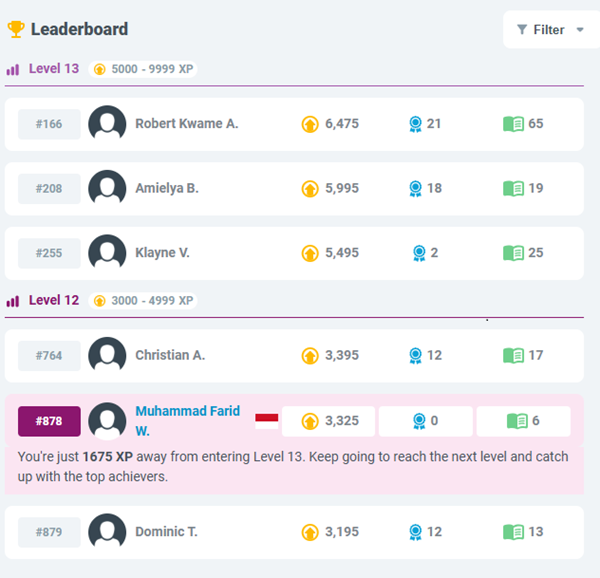Click Klayne V.'s course book icon
The height and width of the screenshot is (578, 600).
pos(513,253)
